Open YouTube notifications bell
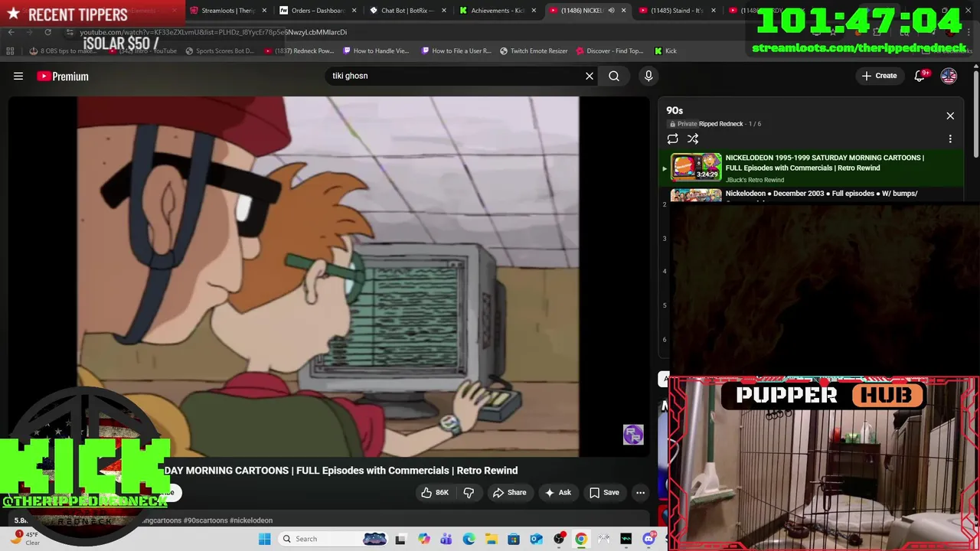The image size is (980, 551). pos(921,76)
